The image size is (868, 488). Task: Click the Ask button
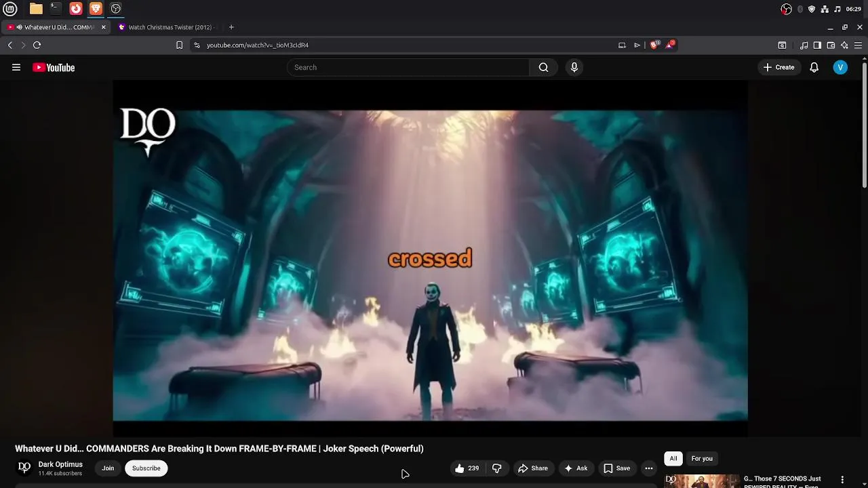[x=576, y=468]
